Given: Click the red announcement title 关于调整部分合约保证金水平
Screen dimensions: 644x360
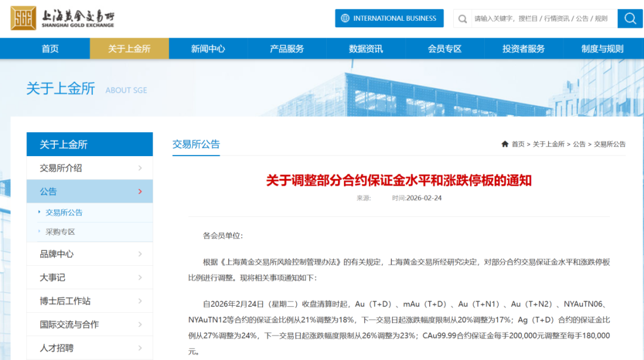Looking at the screenshot, I should pyautogui.click(x=399, y=180).
